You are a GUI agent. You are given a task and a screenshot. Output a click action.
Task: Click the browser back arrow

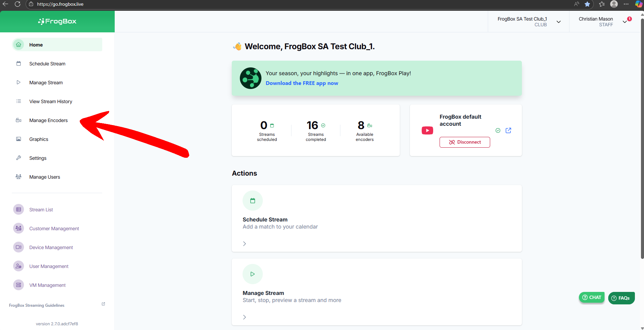click(x=5, y=4)
